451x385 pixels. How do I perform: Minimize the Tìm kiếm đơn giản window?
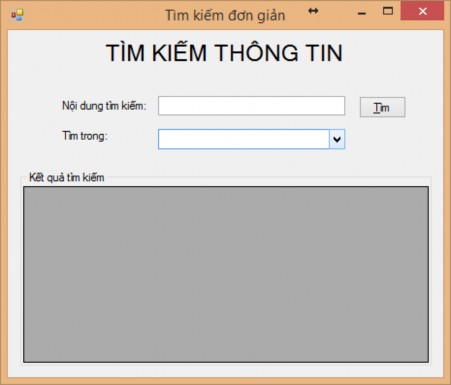tap(362, 13)
